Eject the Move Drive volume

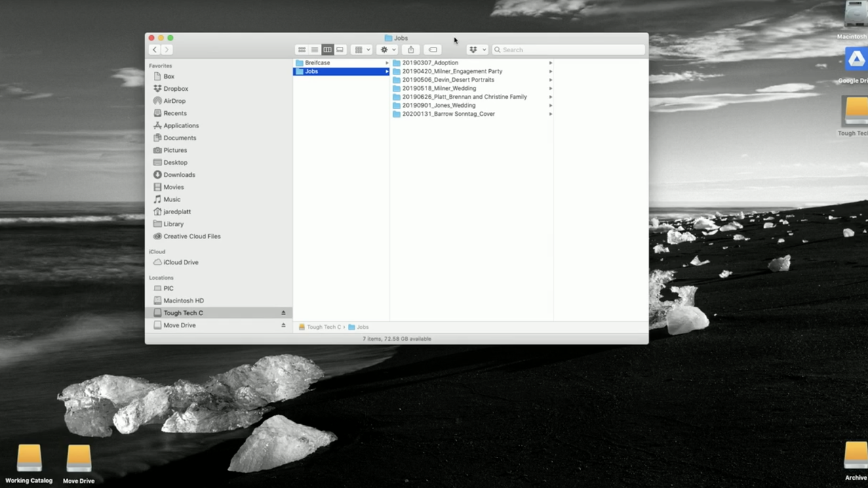pos(283,325)
